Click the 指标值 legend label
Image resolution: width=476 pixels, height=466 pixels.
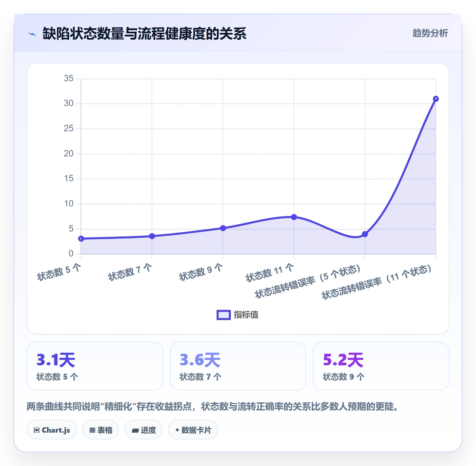pyautogui.click(x=246, y=315)
